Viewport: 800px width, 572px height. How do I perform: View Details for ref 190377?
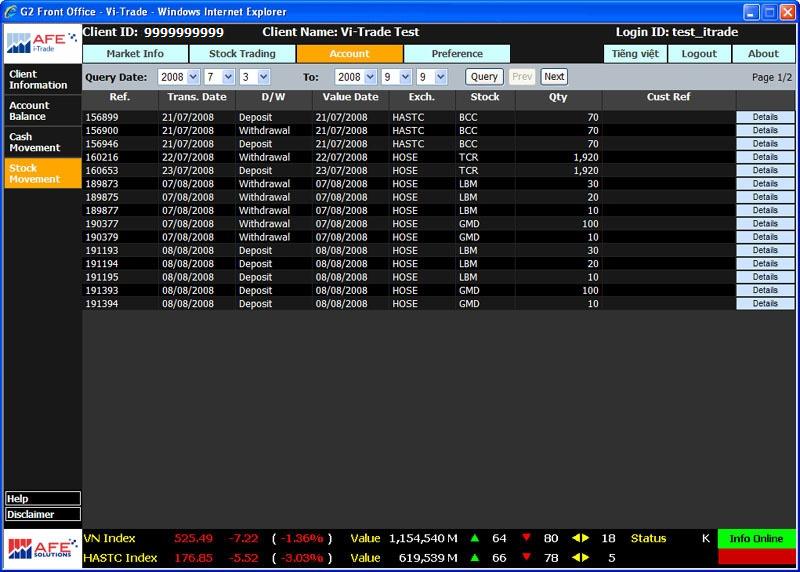tap(765, 223)
